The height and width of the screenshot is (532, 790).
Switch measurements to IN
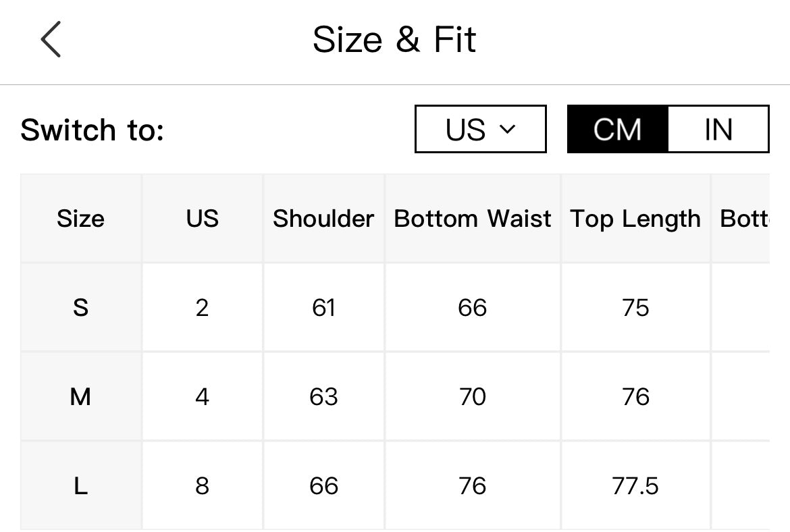coord(718,129)
